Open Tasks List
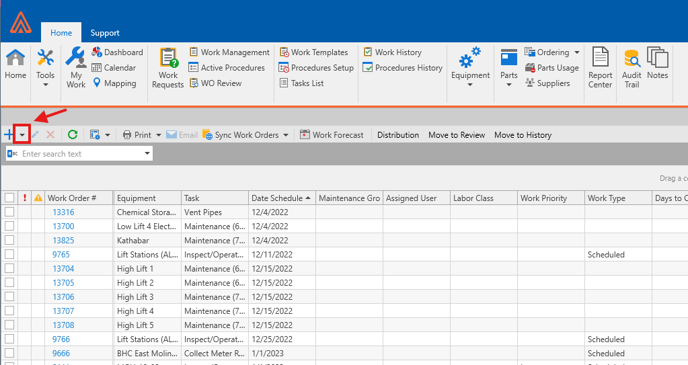The width and height of the screenshot is (688, 365). coord(302,83)
